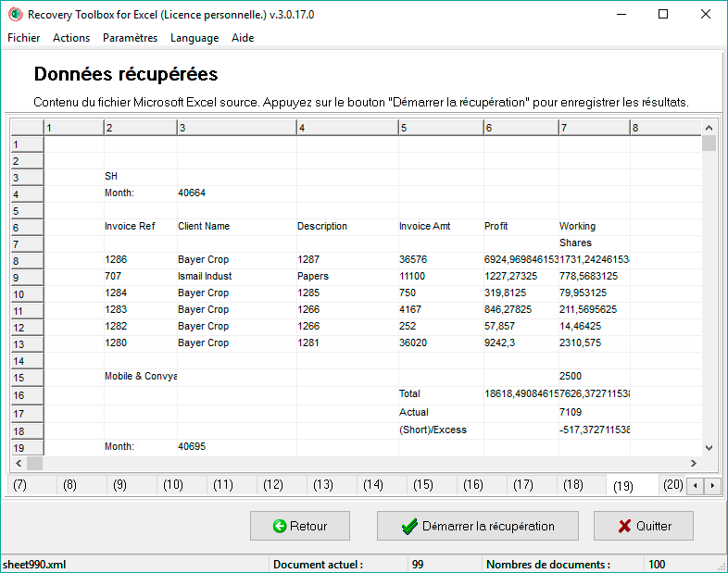This screenshot has height=573, width=728.
Task: Select row header 19
Action: click(x=27, y=448)
